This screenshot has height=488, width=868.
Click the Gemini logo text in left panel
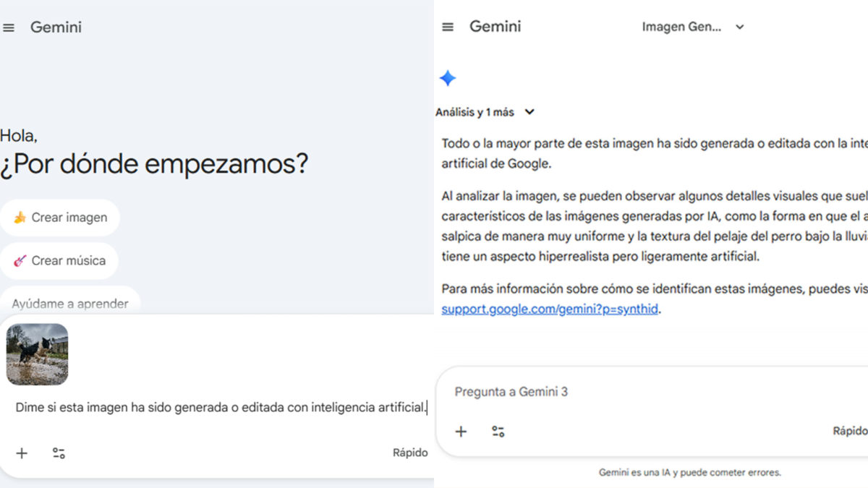[56, 27]
